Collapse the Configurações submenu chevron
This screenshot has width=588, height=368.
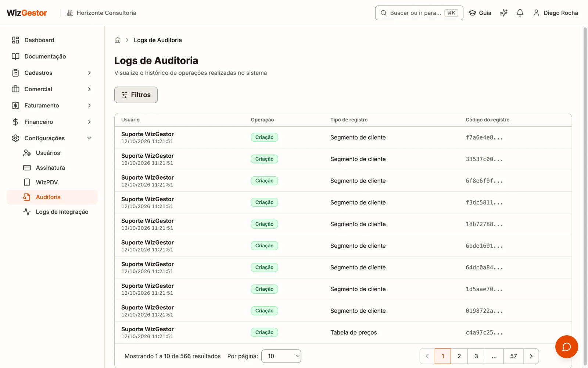[x=89, y=138]
